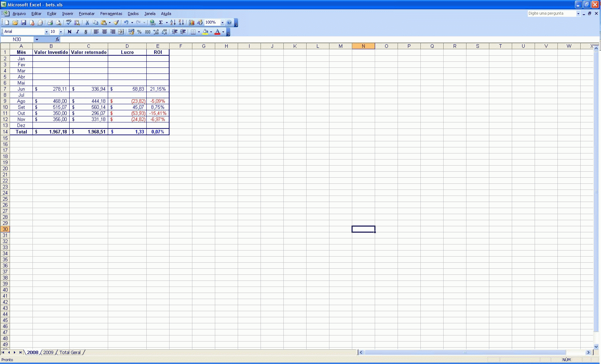Apply yellow fill color bucket
The image size is (601, 364).
(206, 32)
